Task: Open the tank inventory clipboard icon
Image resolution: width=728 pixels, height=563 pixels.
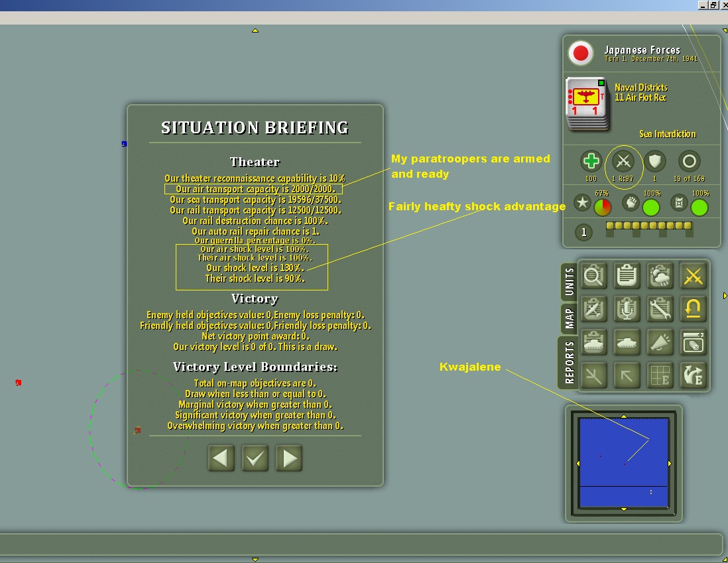Action: [x=594, y=342]
